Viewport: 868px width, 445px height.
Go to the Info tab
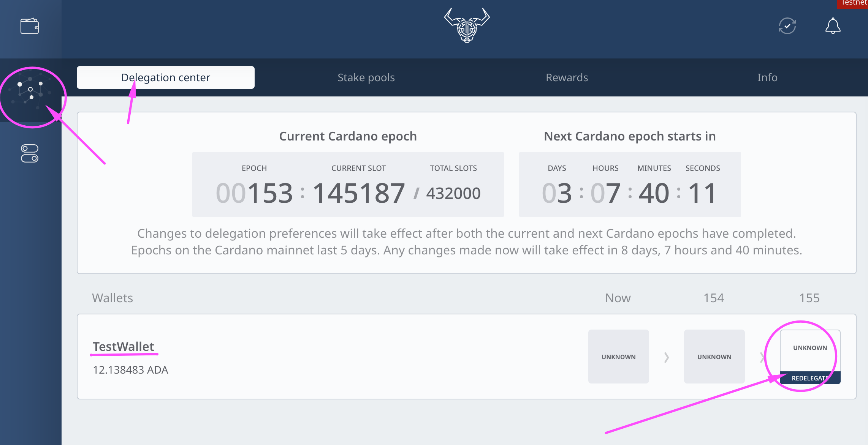[x=767, y=77]
